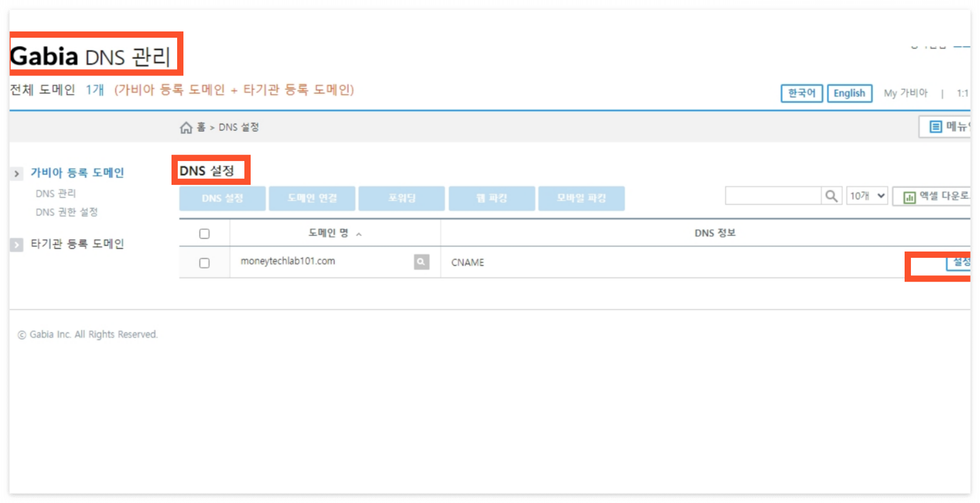Click the domain search input field
Viewport: 980px width, 503px height.
pyautogui.click(x=773, y=196)
